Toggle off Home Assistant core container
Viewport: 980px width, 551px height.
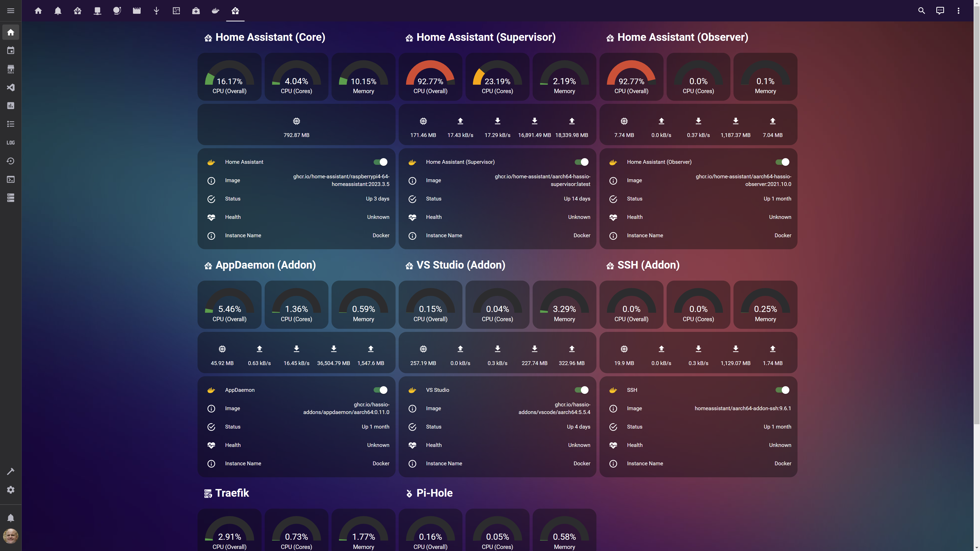click(380, 162)
